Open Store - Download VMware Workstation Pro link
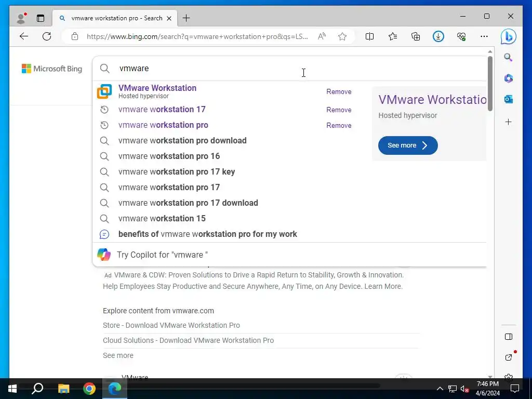 [171, 325]
